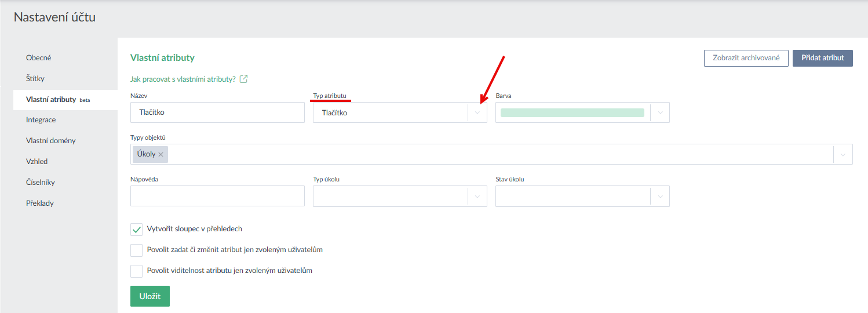Click the external link icon beside help link
Viewport: 868px width, 313px height.
(x=244, y=79)
